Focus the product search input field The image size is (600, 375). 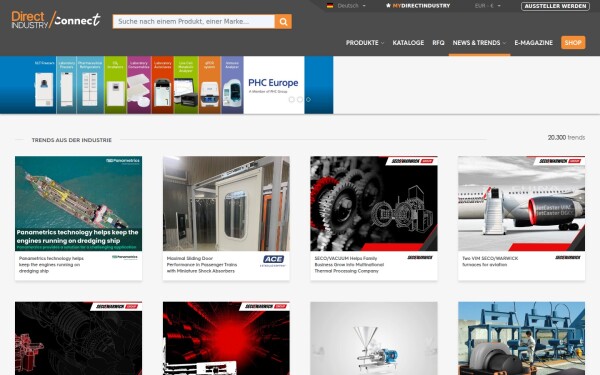click(193, 21)
